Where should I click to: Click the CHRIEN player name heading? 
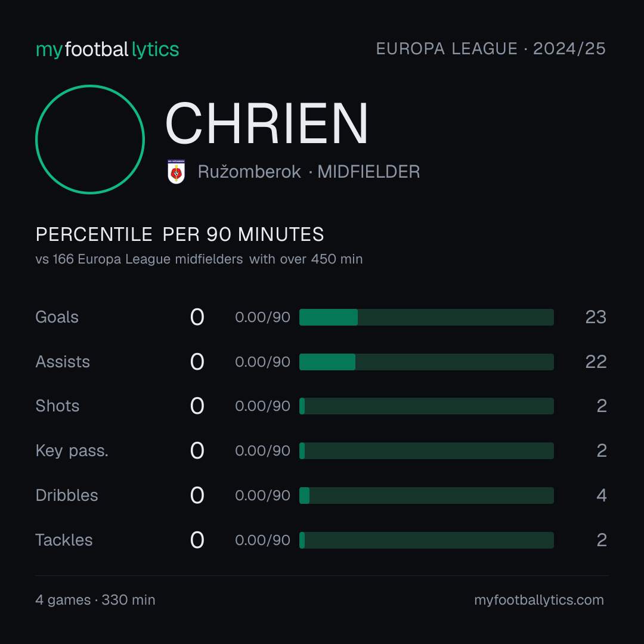(x=267, y=123)
